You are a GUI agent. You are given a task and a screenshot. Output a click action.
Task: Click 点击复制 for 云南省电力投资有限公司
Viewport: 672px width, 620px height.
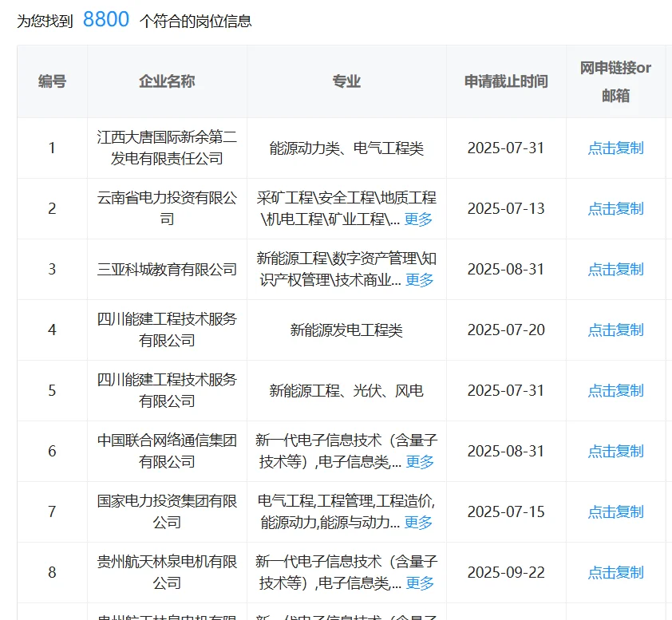point(615,209)
